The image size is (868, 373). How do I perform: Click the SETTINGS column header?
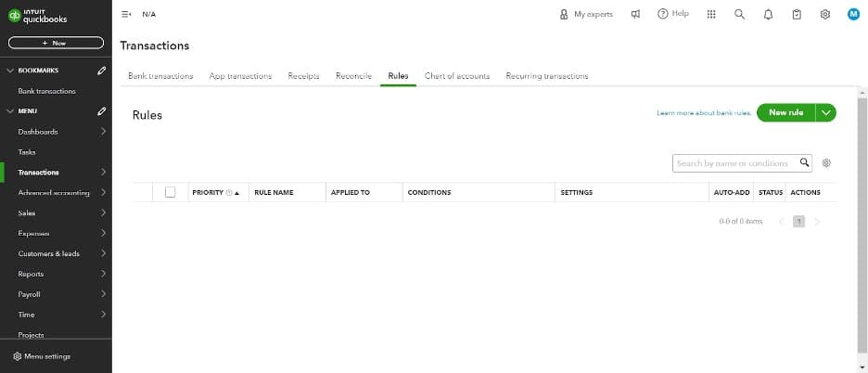pyautogui.click(x=576, y=192)
